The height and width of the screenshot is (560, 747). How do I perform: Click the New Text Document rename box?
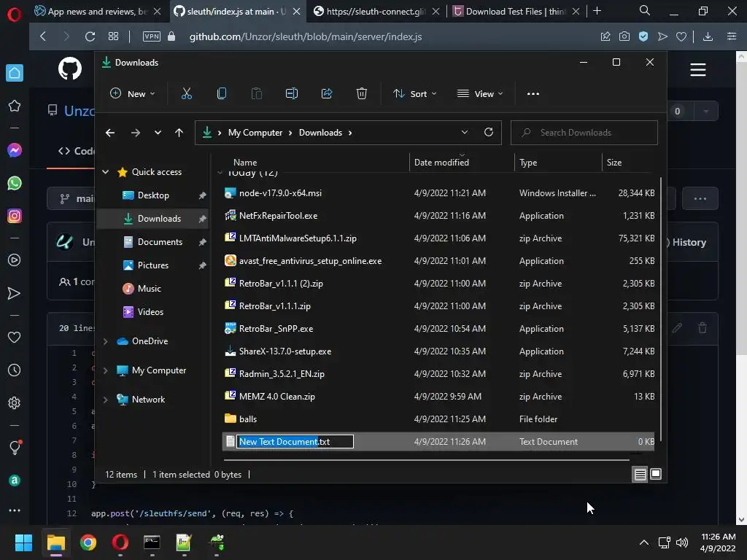click(295, 442)
